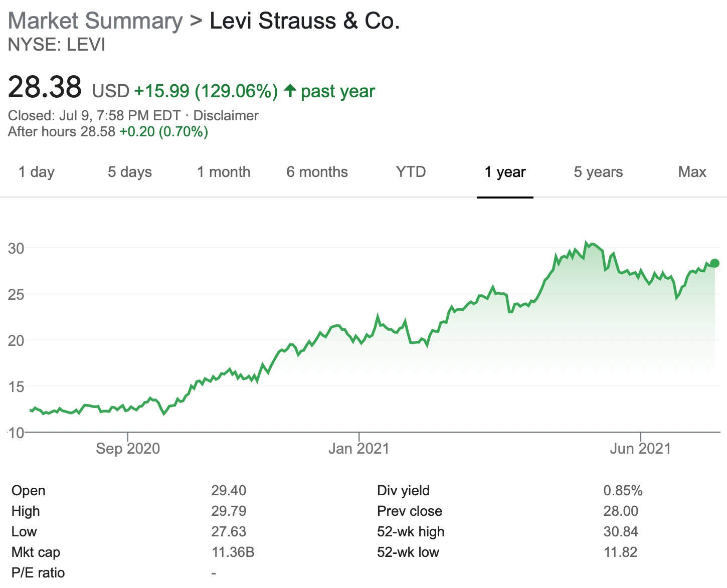This screenshot has height=588, width=727.
Task: Open the 1 month chart view
Action: pos(224,172)
